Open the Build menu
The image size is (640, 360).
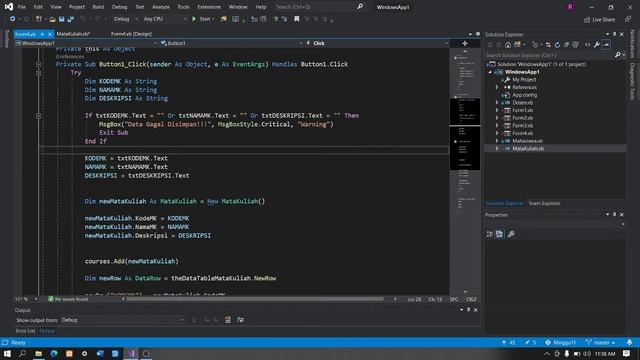click(98, 7)
